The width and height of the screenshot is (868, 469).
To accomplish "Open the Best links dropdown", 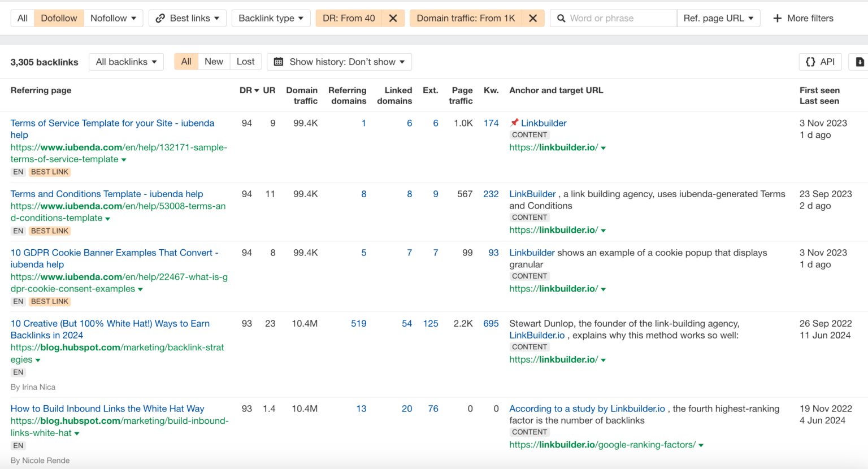I will click(188, 18).
